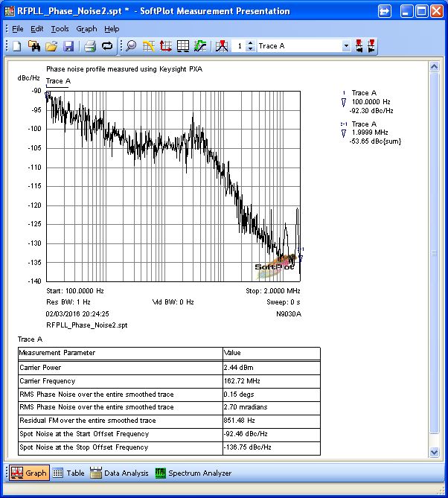Viewport: 448px width, 498px height.
Task: Open the Edit menu
Action: pos(36,29)
